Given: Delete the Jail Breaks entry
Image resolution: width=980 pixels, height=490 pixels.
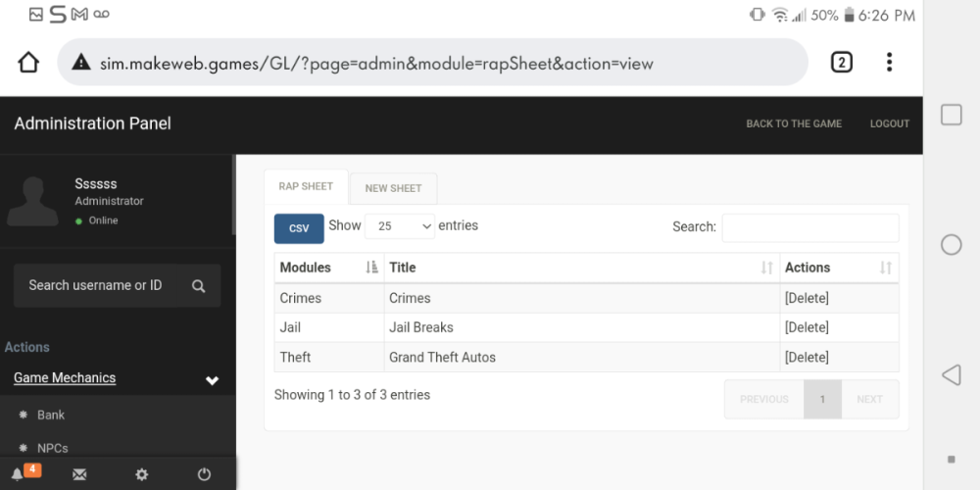Looking at the screenshot, I should pyautogui.click(x=807, y=327).
